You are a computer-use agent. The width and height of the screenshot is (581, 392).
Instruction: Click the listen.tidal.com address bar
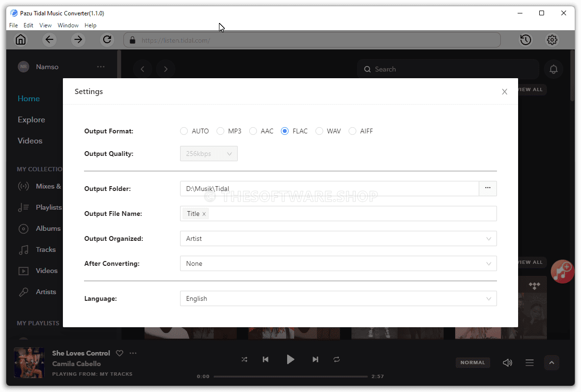point(312,40)
